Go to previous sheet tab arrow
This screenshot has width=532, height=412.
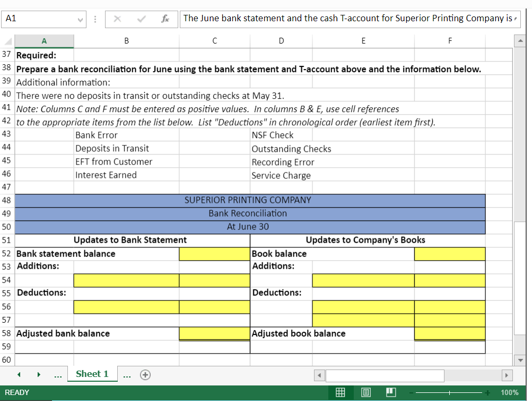[19, 375]
